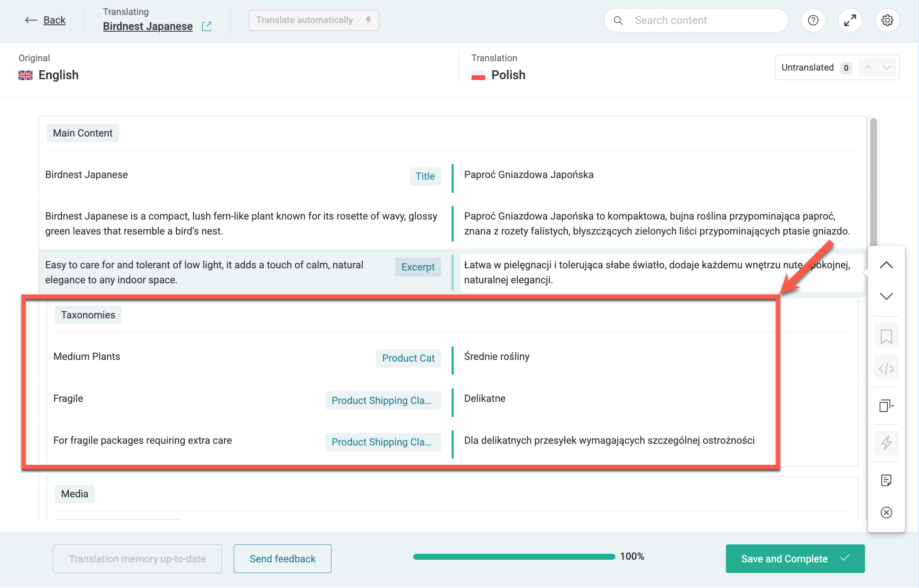The height and width of the screenshot is (588, 919).
Task: Click the Search content field
Action: tap(702, 20)
